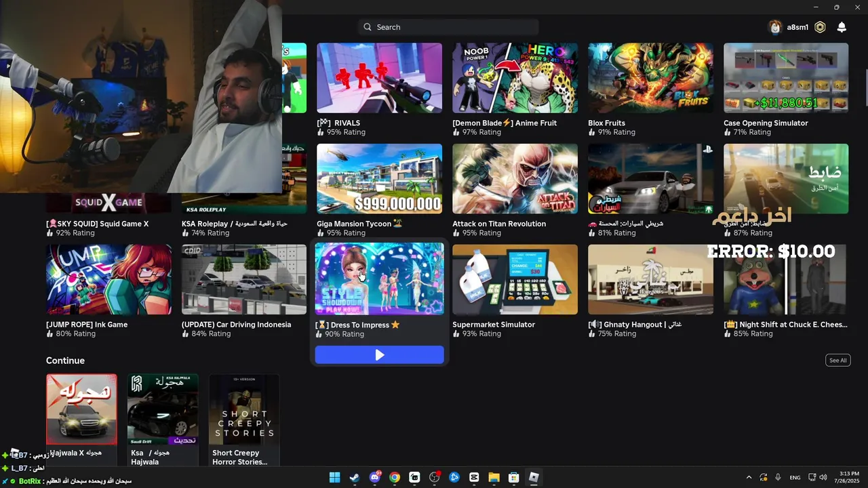Show hidden system tray icons
This screenshot has width=868, height=488.
(749, 477)
